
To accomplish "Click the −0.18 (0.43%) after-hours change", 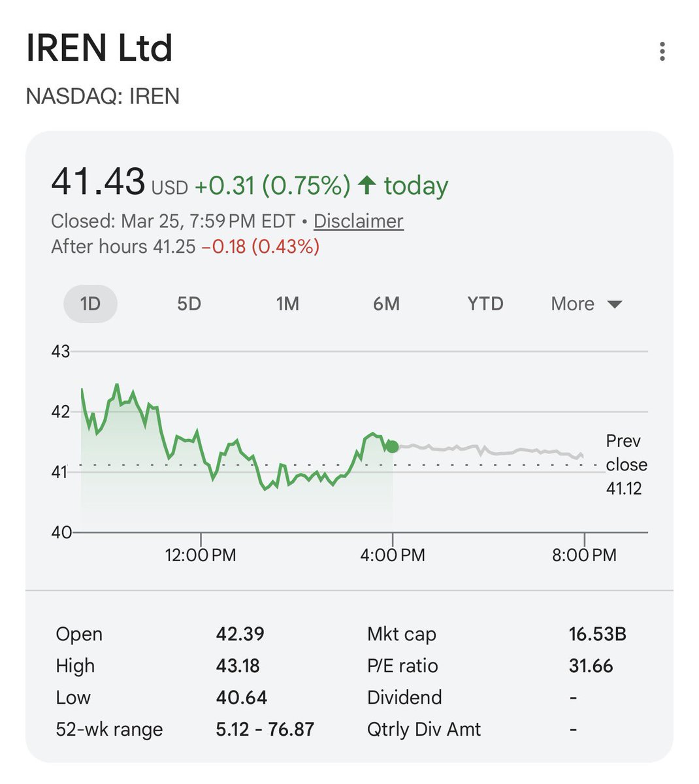I will pyautogui.click(x=261, y=246).
